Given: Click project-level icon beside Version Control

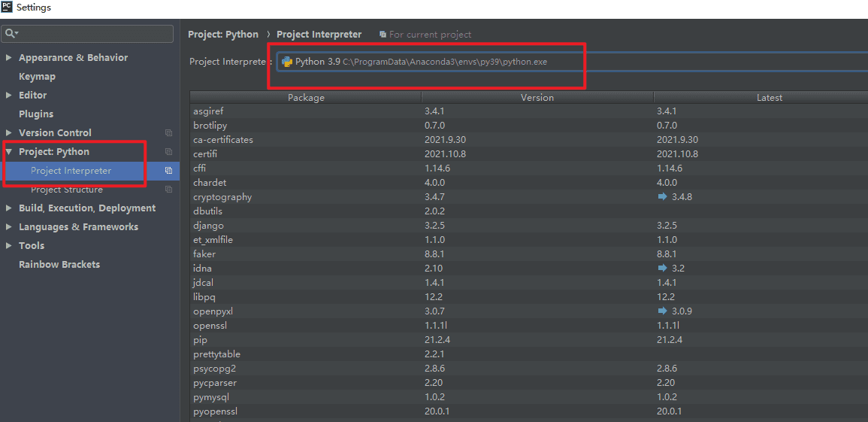Looking at the screenshot, I should [169, 133].
